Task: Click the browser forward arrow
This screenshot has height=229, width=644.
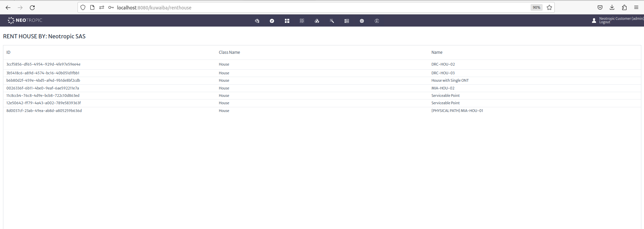Action: click(20, 7)
